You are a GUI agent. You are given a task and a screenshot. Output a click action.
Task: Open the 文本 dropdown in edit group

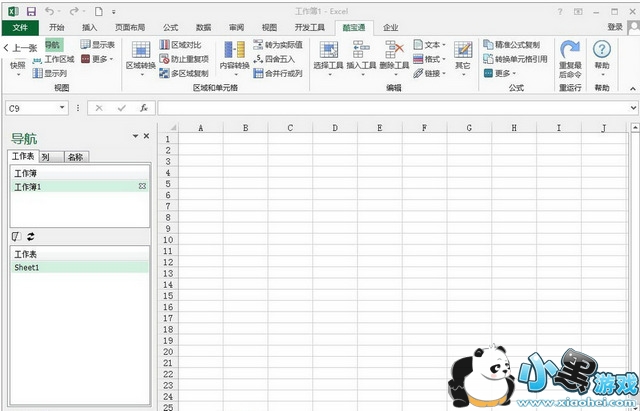click(430, 45)
